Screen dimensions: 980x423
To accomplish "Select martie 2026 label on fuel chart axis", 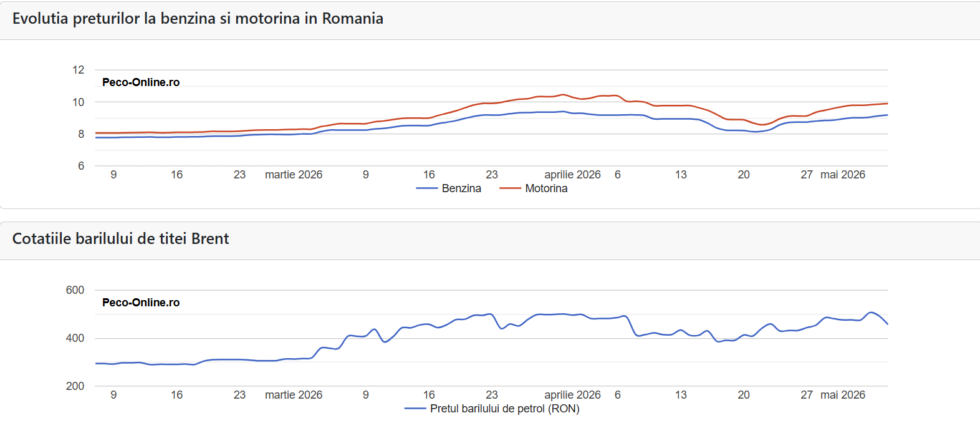I will [x=294, y=175].
